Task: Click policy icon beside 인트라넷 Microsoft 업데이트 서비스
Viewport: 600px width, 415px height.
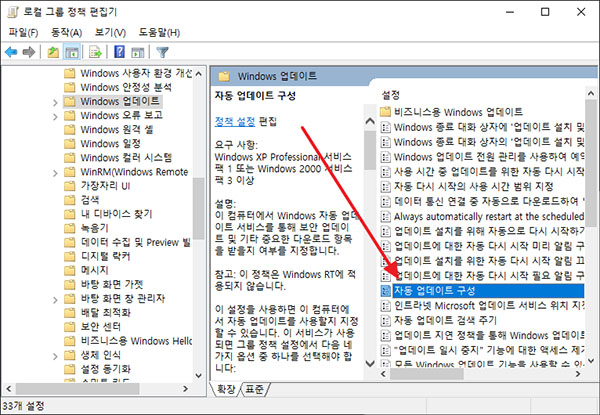Action: tap(386, 306)
